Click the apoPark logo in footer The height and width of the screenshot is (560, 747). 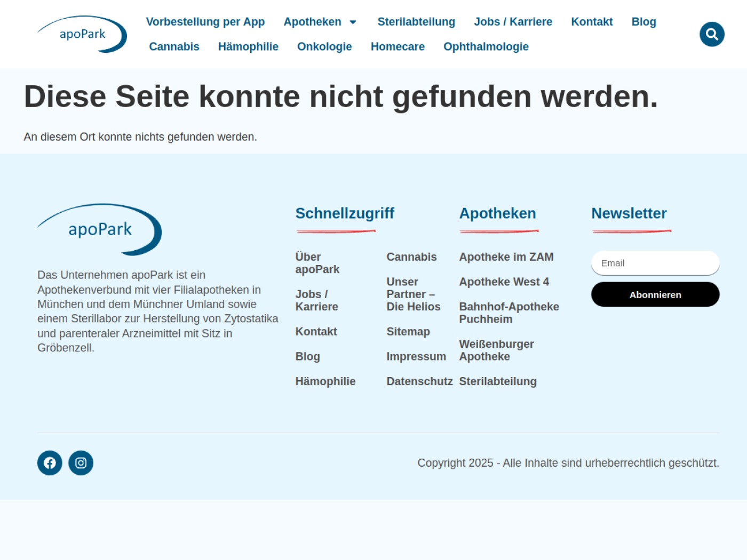pos(100,229)
